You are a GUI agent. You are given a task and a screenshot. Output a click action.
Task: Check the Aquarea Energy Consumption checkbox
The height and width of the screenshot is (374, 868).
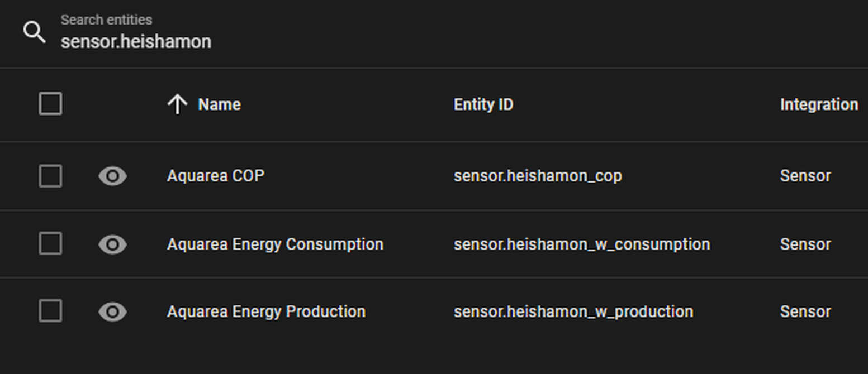pyautogui.click(x=50, y=244)
